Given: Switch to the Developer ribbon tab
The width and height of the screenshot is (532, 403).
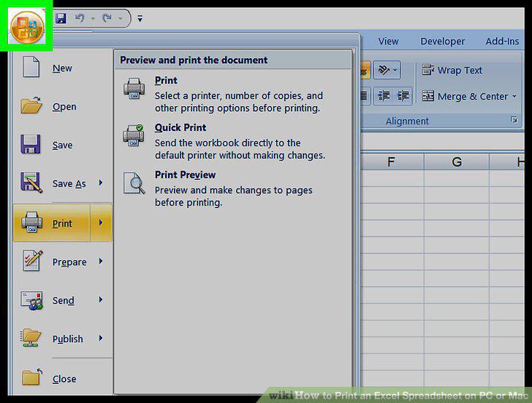Looking at the screenshot, I should coord(442,42).
